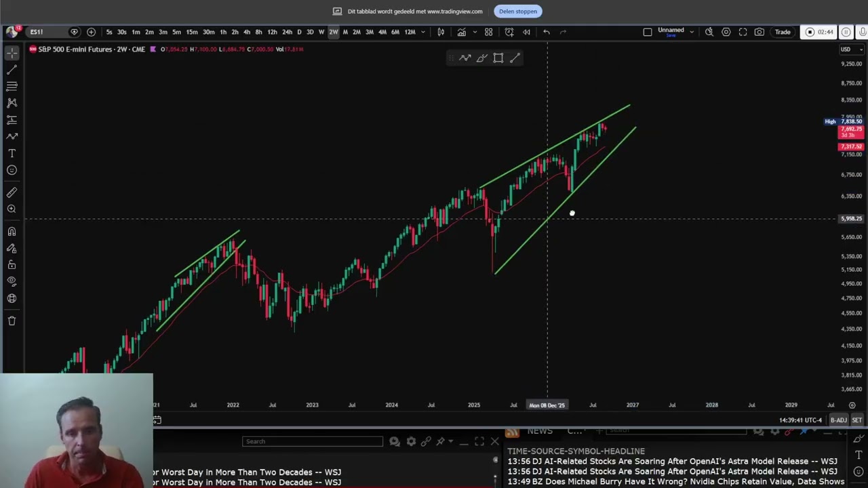Select the crosshair cursor tool
868x488 pixels.
click(12, 53)
